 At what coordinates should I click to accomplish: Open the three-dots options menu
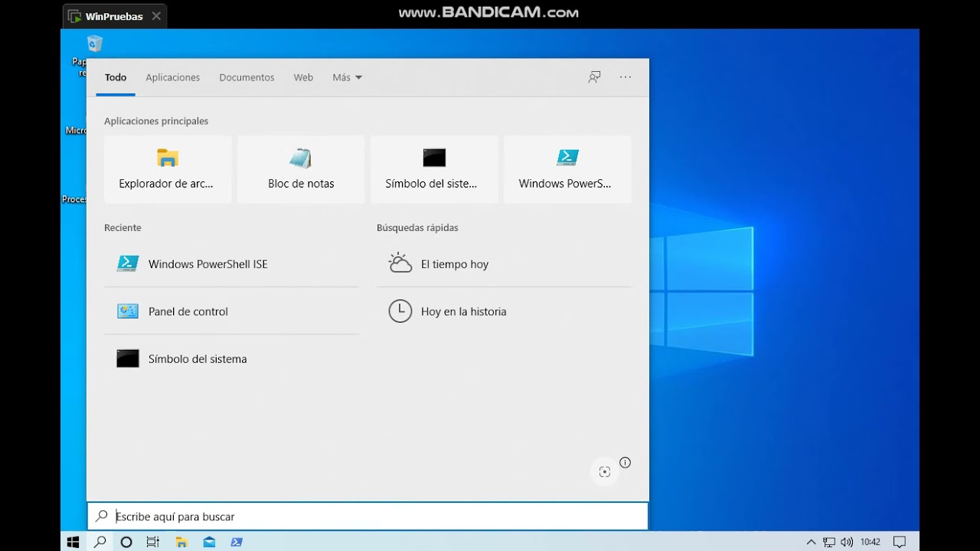[626, 77]
